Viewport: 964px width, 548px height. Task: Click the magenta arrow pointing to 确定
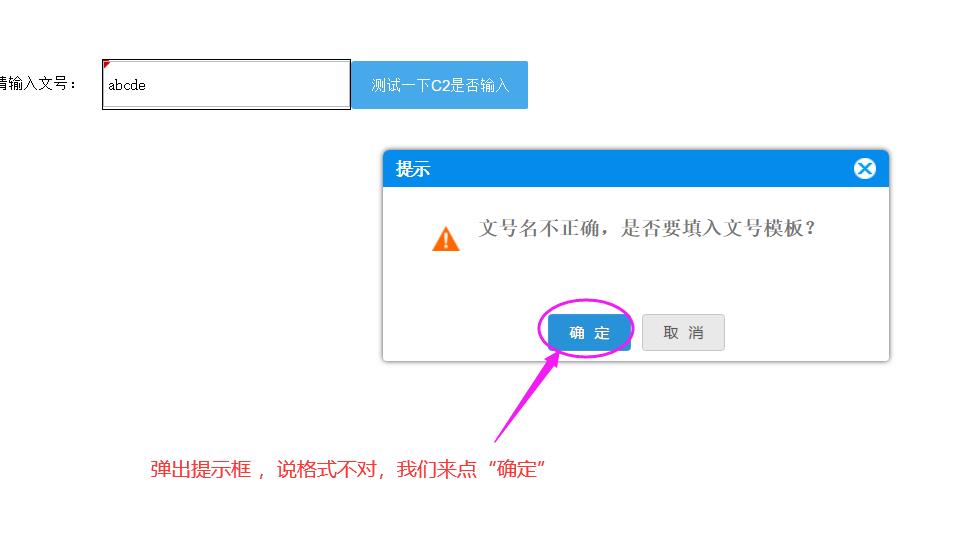click(526, 398)
